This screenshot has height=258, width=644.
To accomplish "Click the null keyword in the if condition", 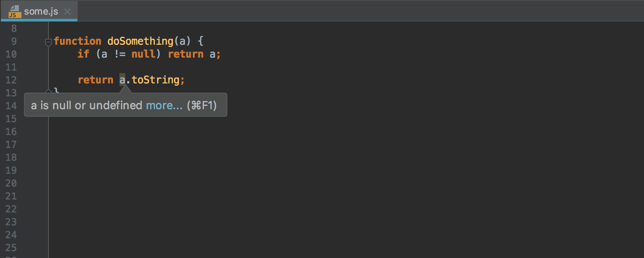I will click(143, 54).
